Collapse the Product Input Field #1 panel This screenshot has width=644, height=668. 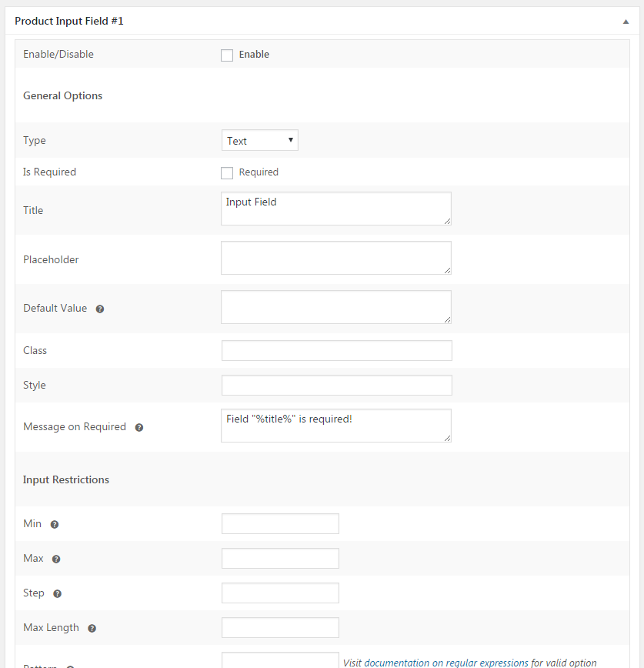(626, 22)
